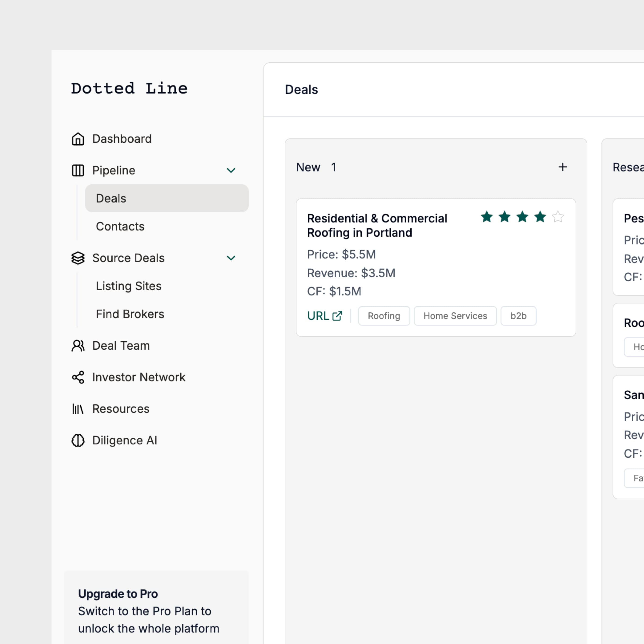Expand the roofing deal's rating stars
The height and width of the screenshot is (644, 644).
click(522, 217)
